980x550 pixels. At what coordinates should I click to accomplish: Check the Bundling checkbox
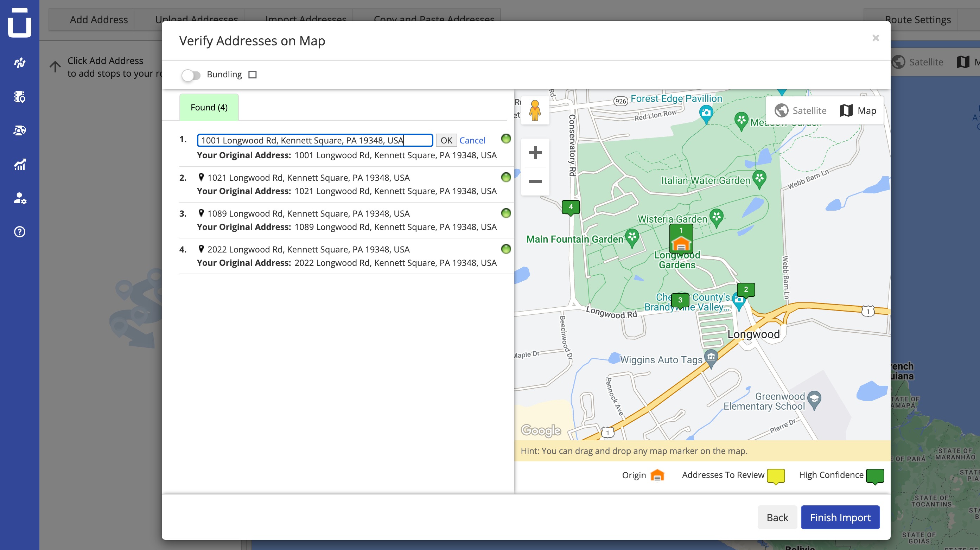[x=253, y=75]
